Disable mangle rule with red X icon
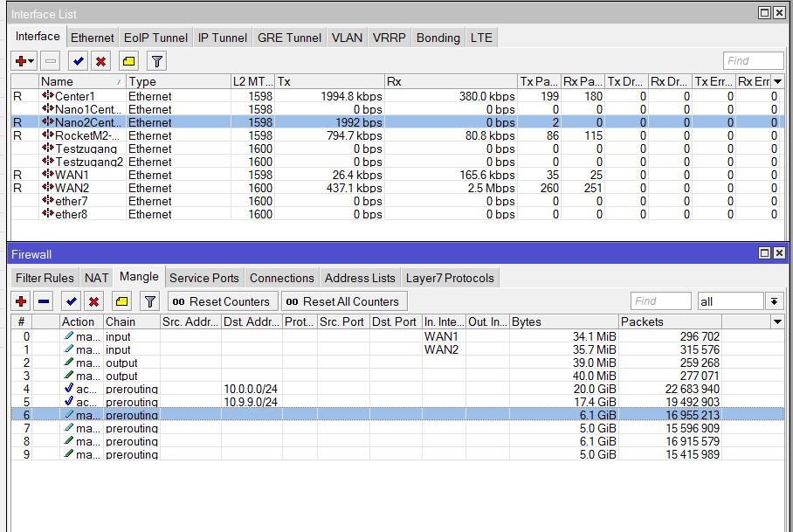 (93, 301)
